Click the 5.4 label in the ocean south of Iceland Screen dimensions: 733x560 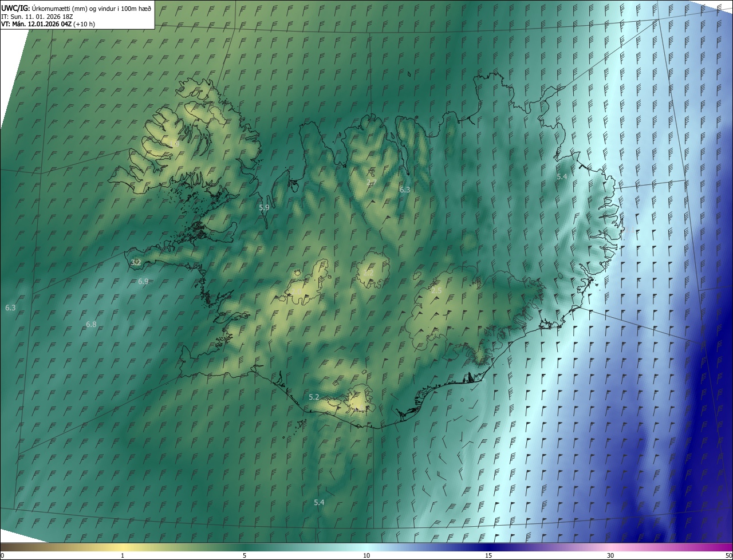point(319,502)
